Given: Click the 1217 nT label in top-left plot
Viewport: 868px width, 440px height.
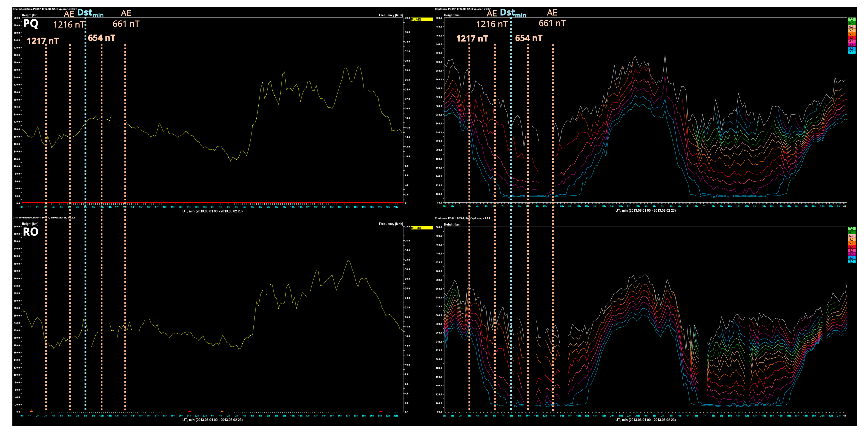Looking at the screenshot, I should pyautogui.click(x=43, y=41).
